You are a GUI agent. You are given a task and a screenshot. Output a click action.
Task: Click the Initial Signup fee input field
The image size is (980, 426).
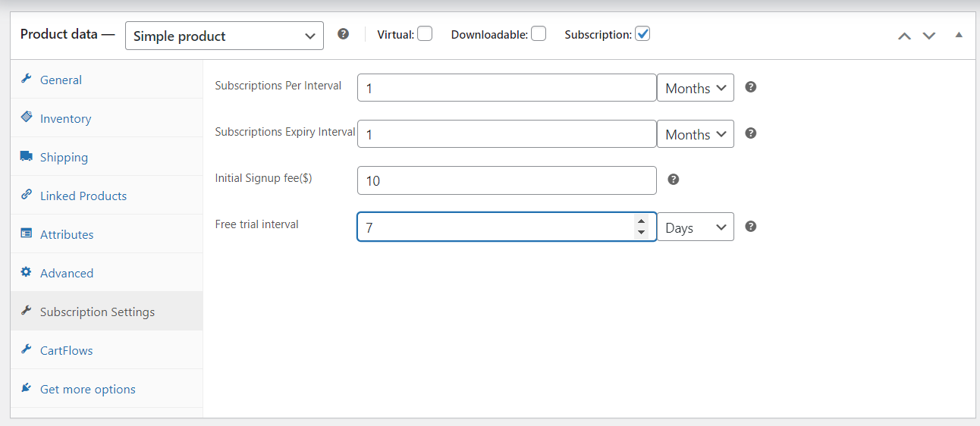507,180
